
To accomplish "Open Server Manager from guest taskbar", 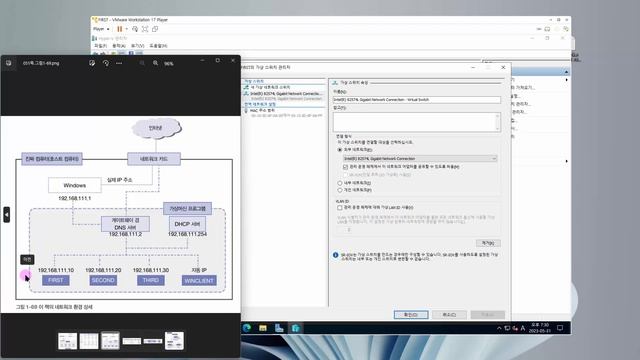I will click(x=279, y=328).
